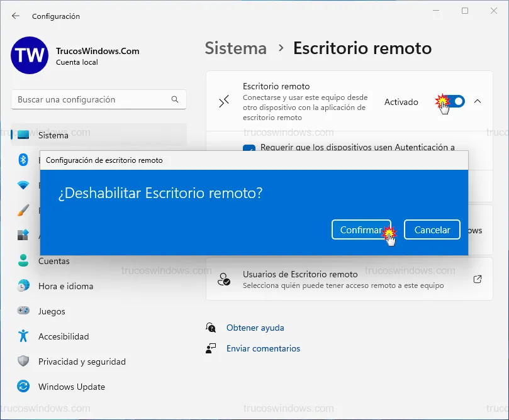This screenshot has width=509, height=420.
Task: Click the search magnifier icon
Action: pos(175,100)
